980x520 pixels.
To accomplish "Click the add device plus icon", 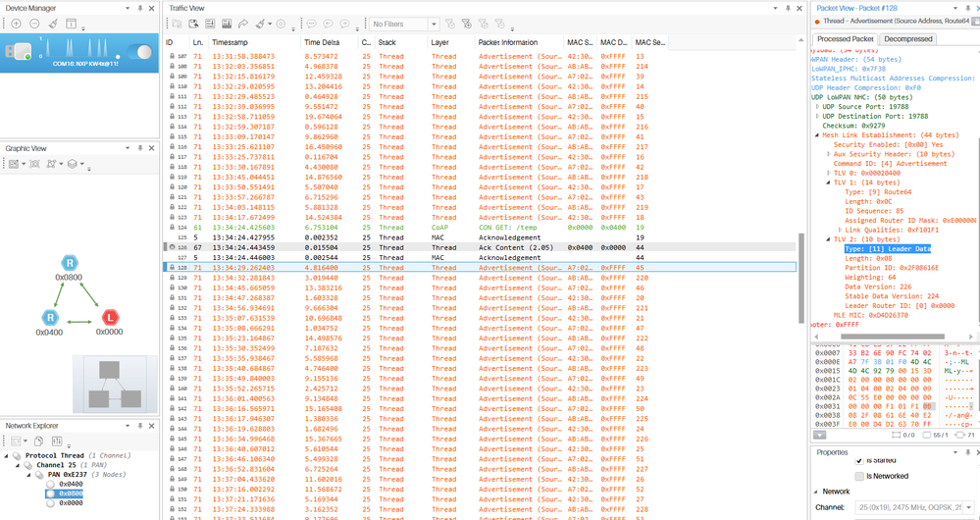I will pos(17,24).
